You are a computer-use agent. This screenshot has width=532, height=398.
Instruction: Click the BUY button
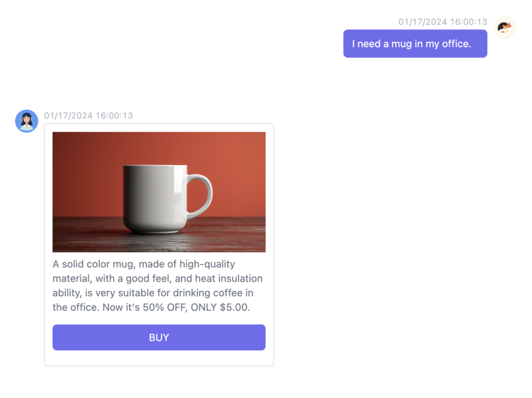tap(159, 337)
